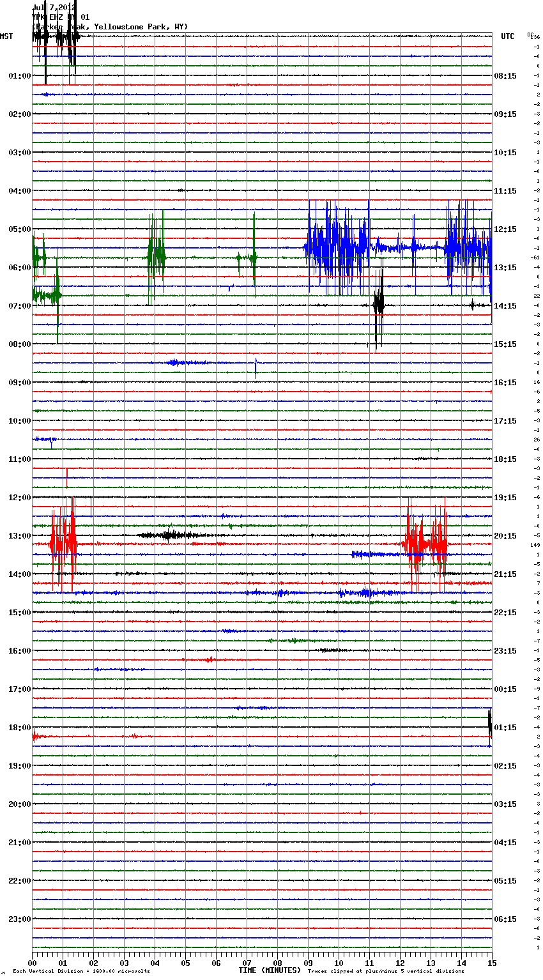Select the 18:00 MST row label

tap(20, 728)
